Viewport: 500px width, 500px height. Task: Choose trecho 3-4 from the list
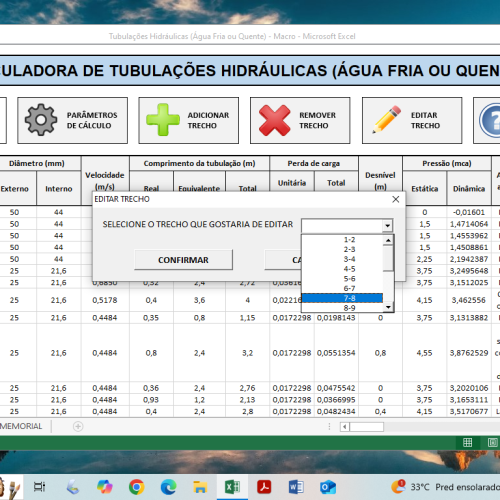[342, 259]
